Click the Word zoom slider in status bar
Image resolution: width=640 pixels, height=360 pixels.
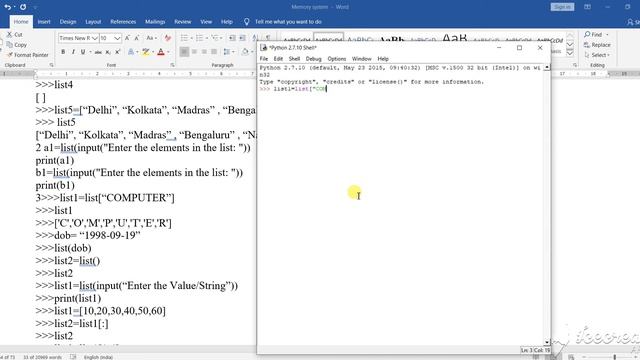(614, 357)
